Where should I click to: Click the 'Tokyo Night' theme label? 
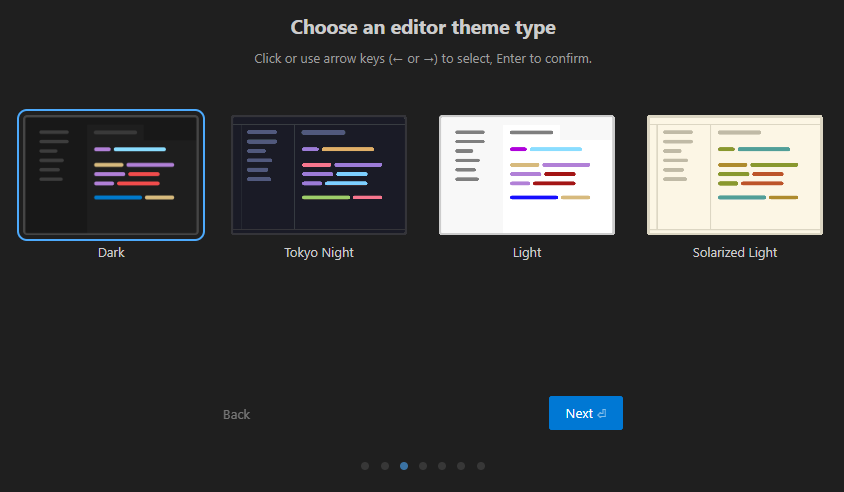pyautogui.click(x=319, y=253)
